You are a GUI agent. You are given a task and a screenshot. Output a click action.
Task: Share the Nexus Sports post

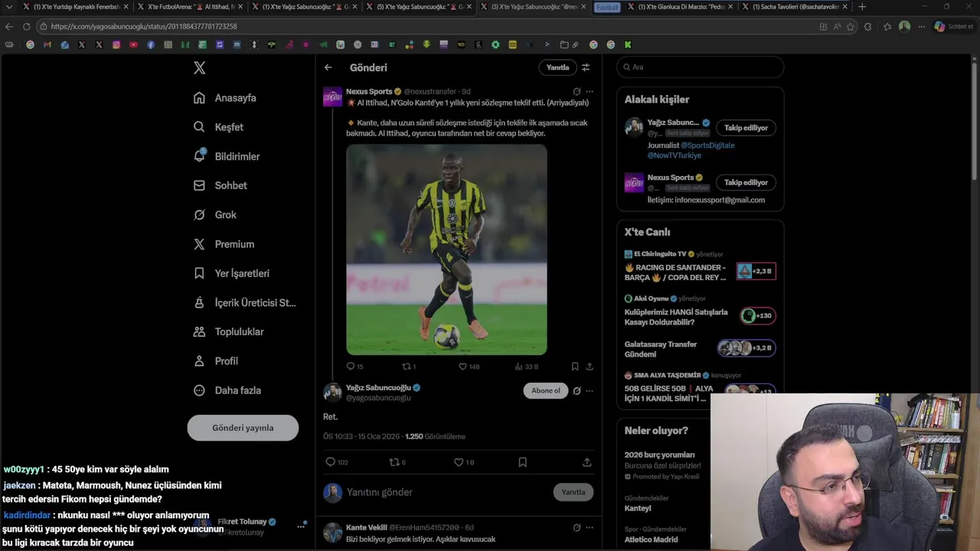[590, 367]
